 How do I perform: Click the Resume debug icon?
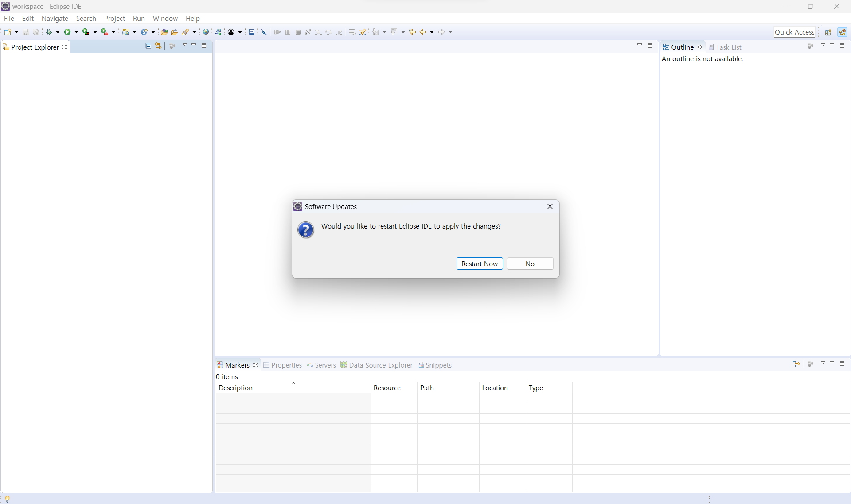(277, 32)
